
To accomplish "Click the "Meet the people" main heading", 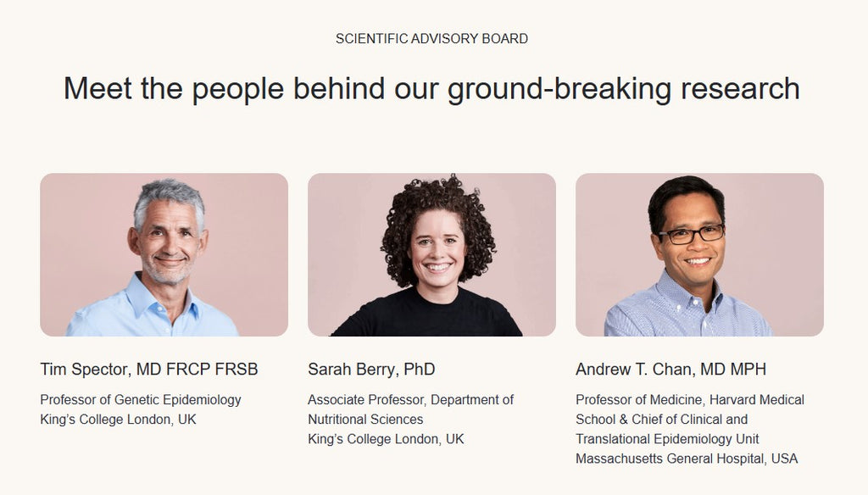I will click(431, 88).
